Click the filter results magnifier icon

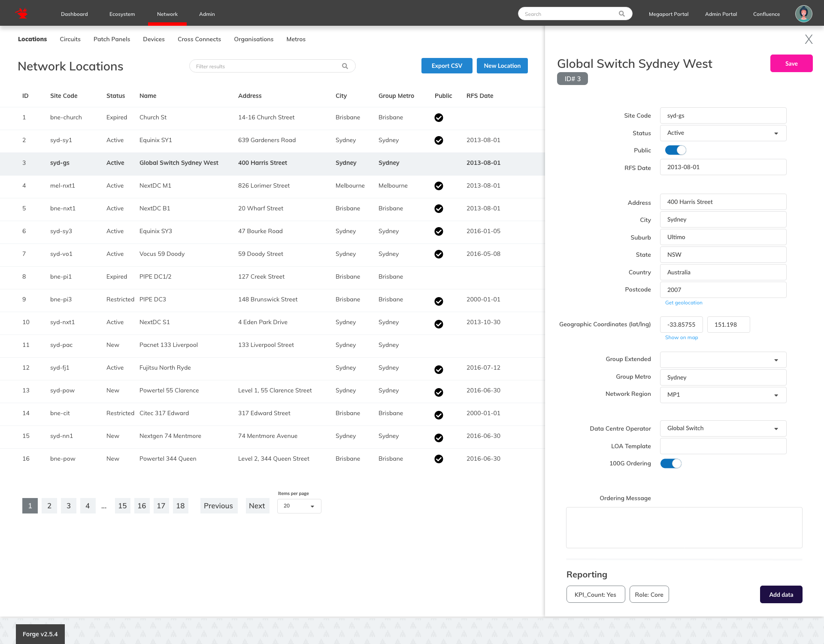[x=345, y=66]
